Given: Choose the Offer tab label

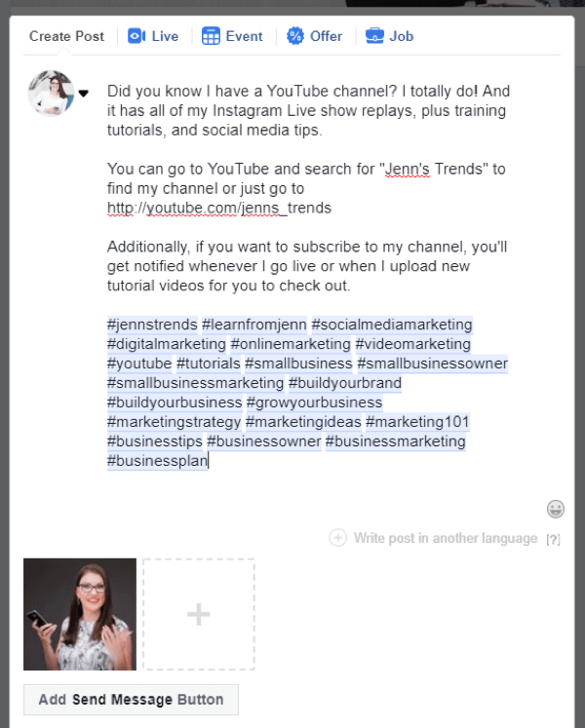Looking at the screenshot, I should [x=327, y=36].
